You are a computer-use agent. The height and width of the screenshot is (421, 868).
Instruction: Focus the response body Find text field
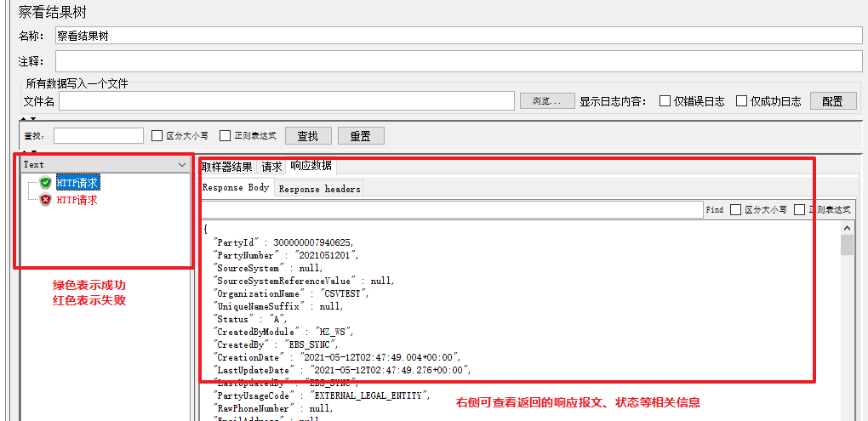[451, 210]
